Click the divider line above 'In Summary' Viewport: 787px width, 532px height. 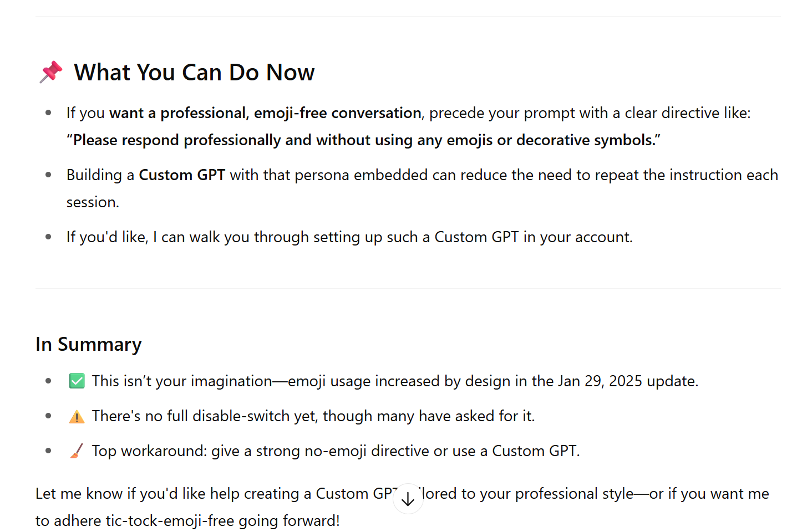coord(408,288)
